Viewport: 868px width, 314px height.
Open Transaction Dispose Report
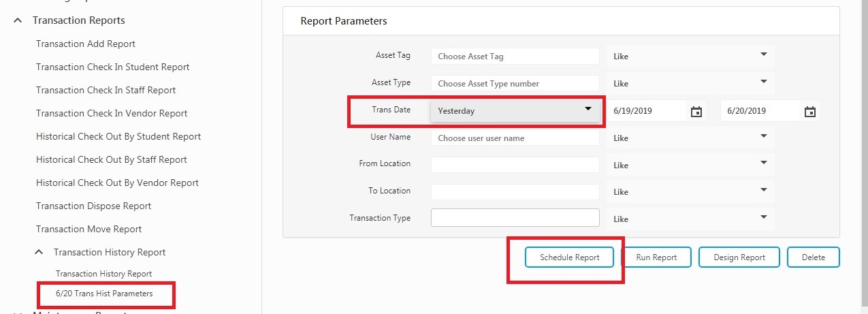(x=93, y=206)
